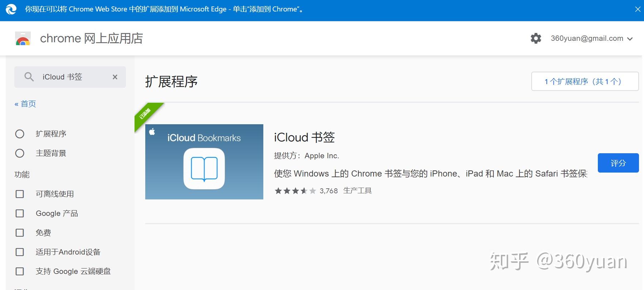The width and height of the screenshot is (644, 290).
Task: Open the settings gear icon
Action: (536, 38)
